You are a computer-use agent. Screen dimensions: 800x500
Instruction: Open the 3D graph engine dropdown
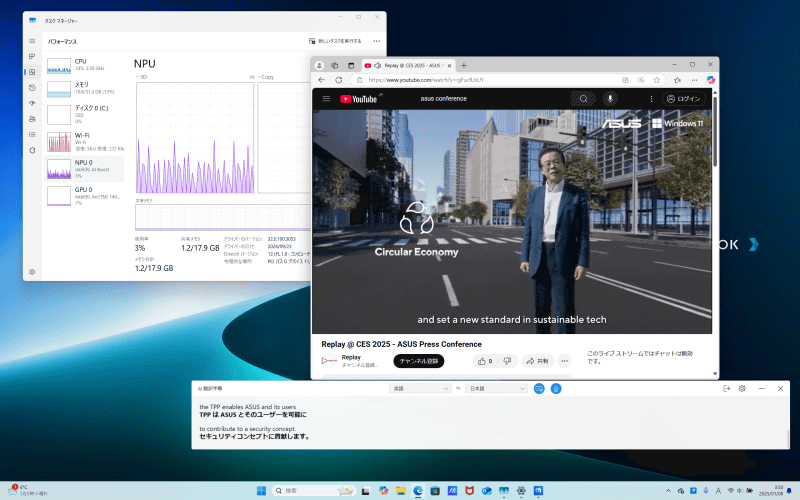[x=141, y=77]
